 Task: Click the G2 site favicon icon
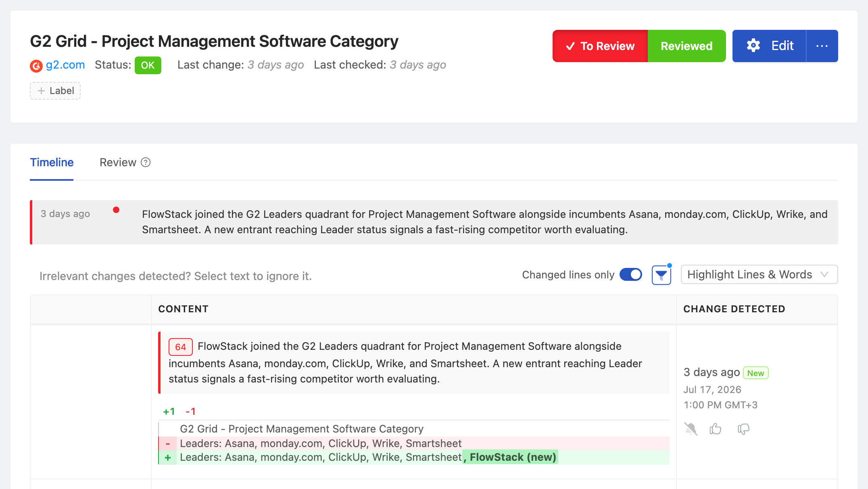[x=36, y=66]
